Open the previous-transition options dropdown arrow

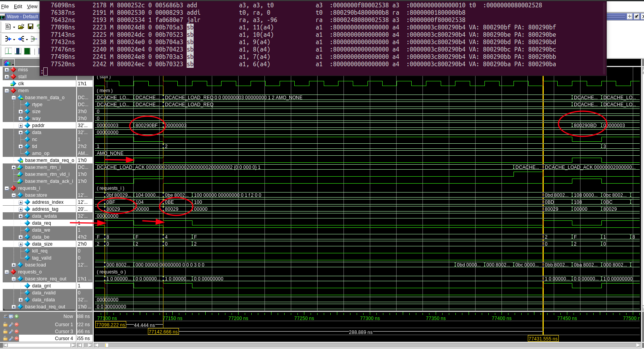point(14,39)
